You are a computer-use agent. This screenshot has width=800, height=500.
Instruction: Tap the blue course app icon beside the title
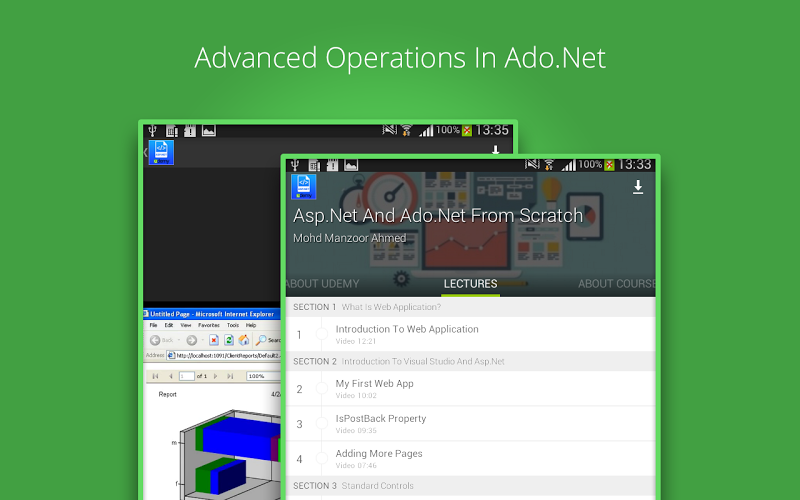304,187
